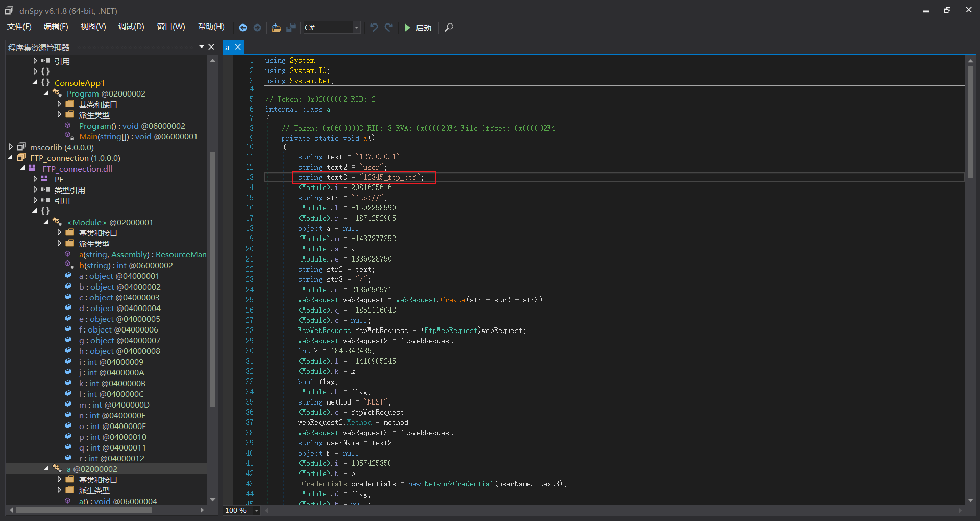980x521 pixels.
Task: Click the field icon beside d : object
Action: click(x=68, y=307)
